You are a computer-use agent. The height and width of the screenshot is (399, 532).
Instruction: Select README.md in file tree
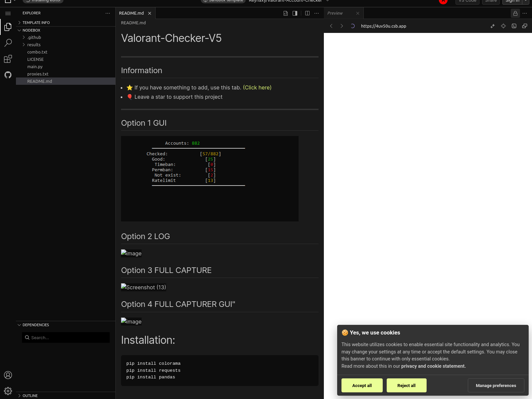66,81
